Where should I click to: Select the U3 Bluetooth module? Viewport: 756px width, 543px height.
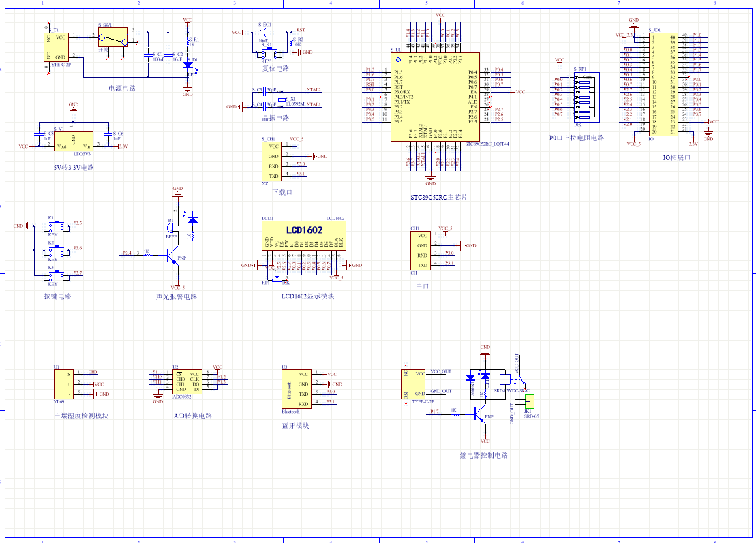coord(296,389)
